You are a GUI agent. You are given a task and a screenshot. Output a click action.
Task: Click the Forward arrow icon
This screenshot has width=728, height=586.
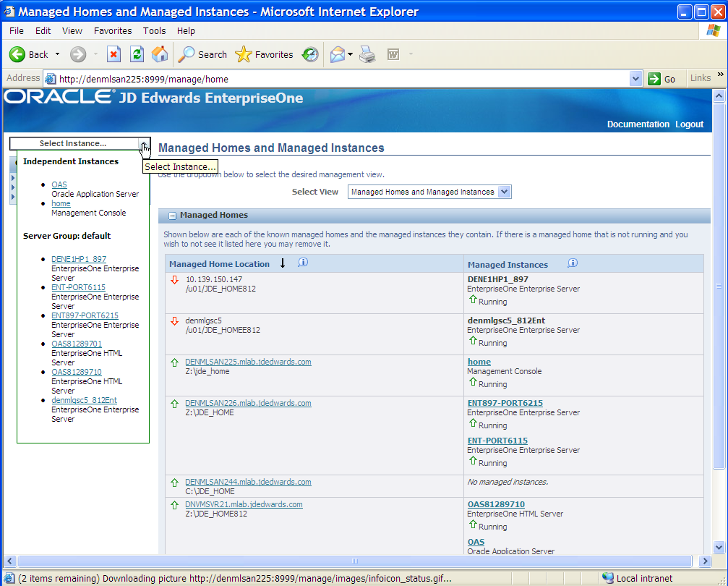click(x=78, y=54)
